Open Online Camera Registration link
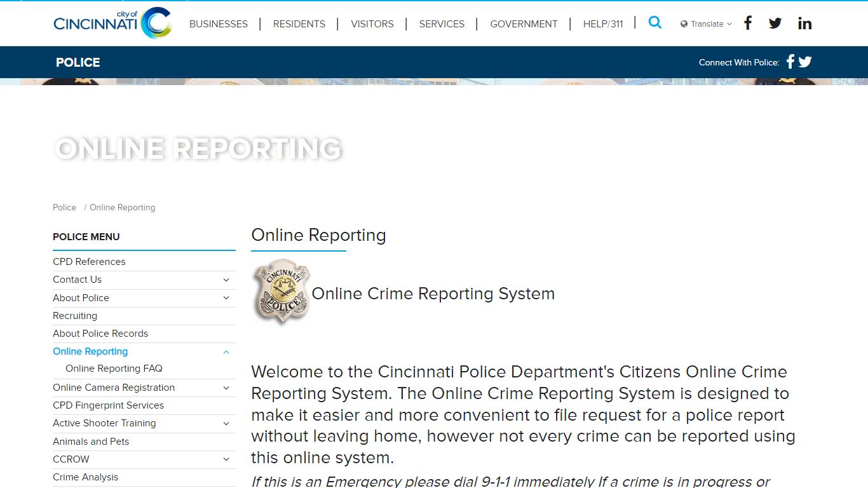Image resolution: width=868 pixels, height=488 pixels. (114, 388)
